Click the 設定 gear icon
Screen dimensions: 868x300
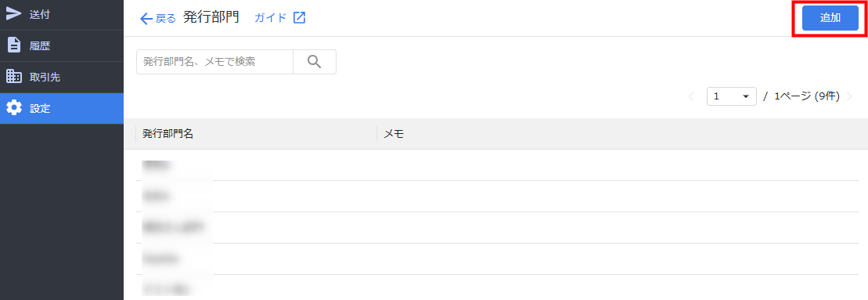click(x=14, y=108)
